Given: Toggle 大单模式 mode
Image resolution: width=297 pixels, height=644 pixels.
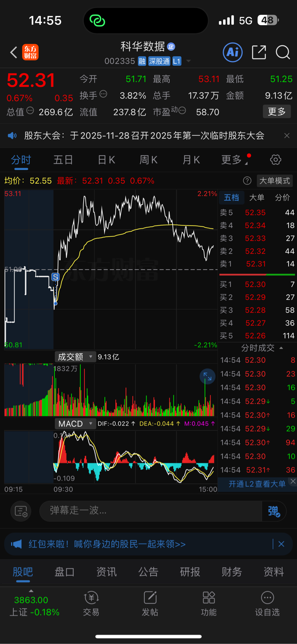Looking at the screenshot, I should pos(275,181).
